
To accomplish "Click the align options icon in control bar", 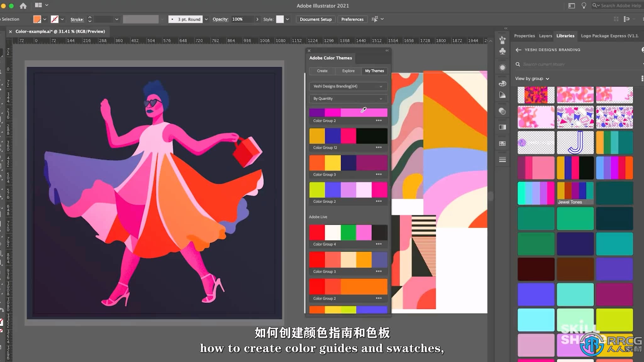I will coord(626,19).
